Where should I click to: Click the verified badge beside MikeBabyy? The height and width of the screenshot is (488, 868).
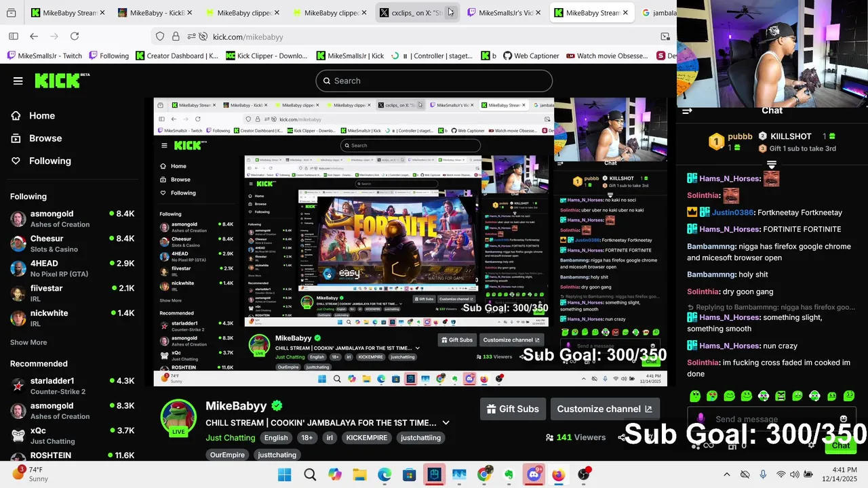click(277, 406)
